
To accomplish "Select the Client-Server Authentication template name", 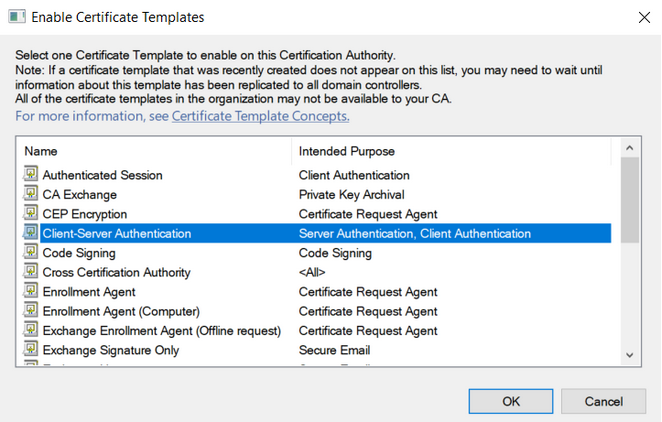I will click(x=117, y=233).
